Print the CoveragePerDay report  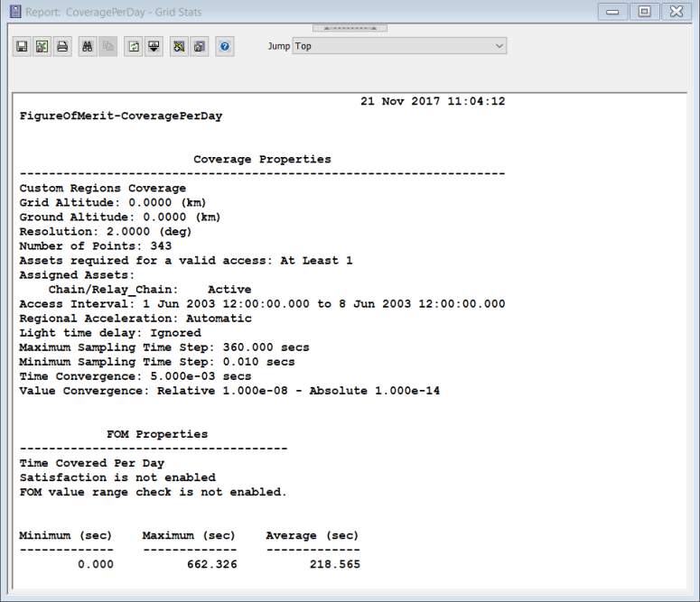click(62, 46)
